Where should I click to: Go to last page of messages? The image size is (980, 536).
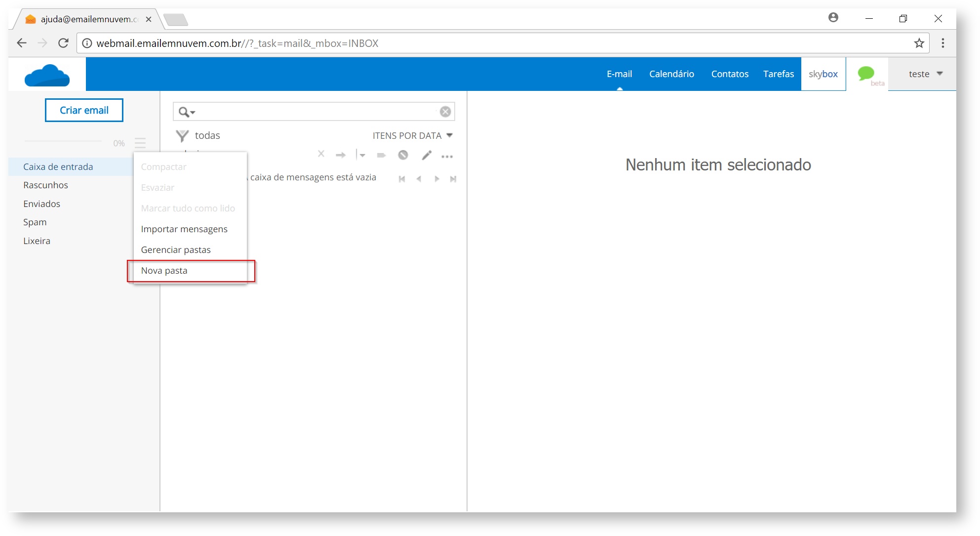[453, 179]
